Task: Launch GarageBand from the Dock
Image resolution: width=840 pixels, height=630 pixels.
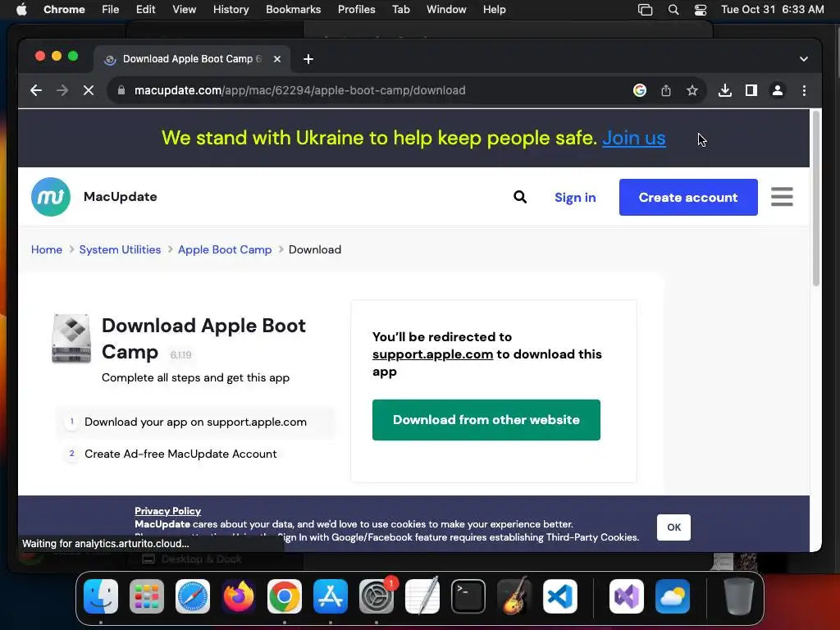Action: click(514, 596)
